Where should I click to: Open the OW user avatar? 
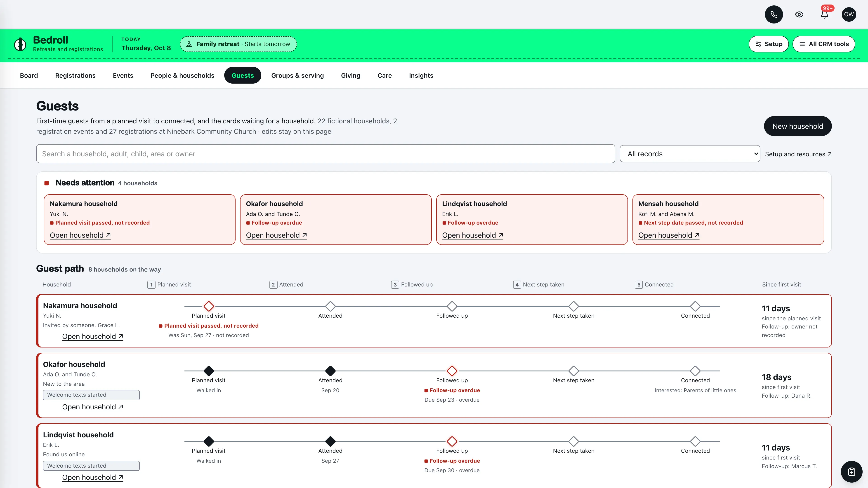pos(849,14)
